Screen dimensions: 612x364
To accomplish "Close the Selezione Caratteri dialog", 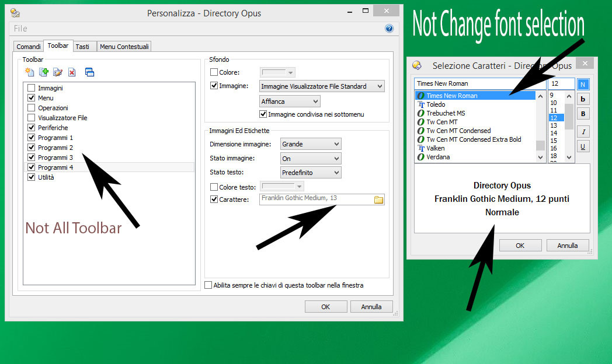I will pos(585,63).
